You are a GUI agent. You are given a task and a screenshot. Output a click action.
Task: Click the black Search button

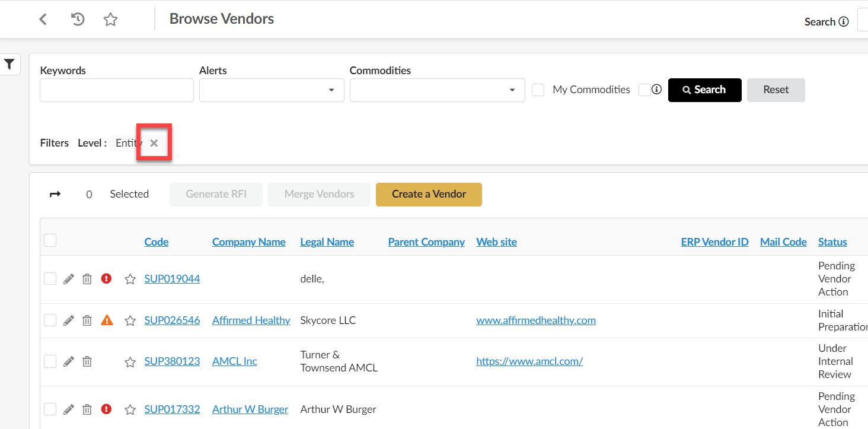705,90
